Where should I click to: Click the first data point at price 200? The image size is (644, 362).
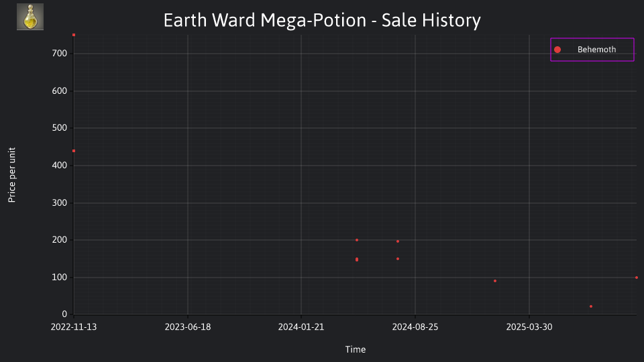(357, 240)
